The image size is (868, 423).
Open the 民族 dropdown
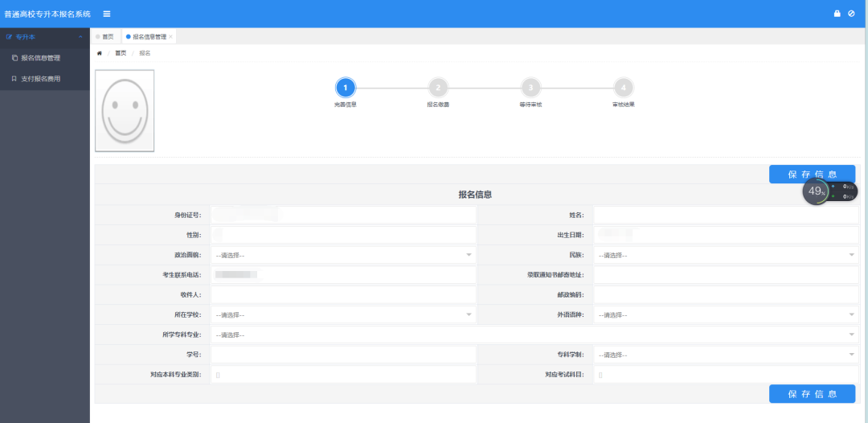click(x=727, y=255)
